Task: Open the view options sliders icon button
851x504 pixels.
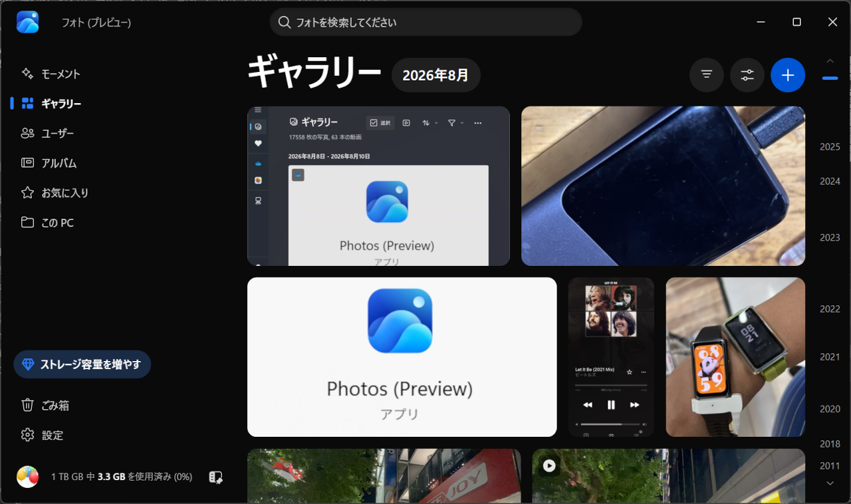Action: tap(747, 75)
